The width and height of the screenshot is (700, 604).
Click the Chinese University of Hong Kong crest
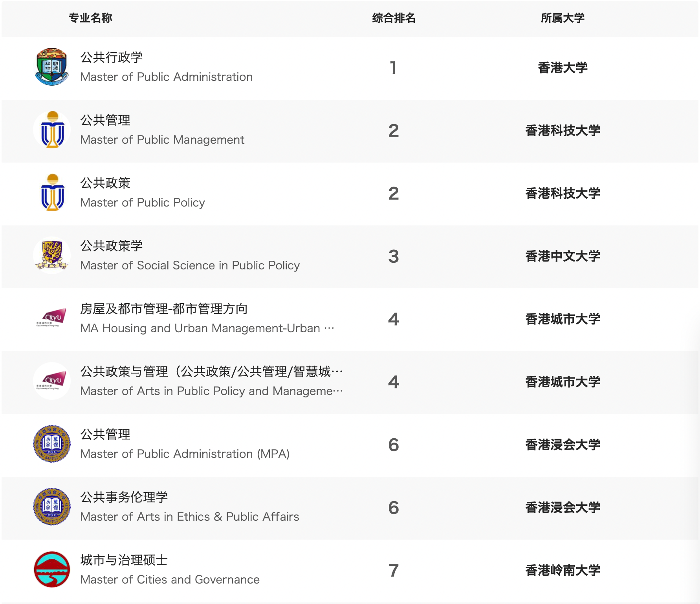(x=52, y=256)
